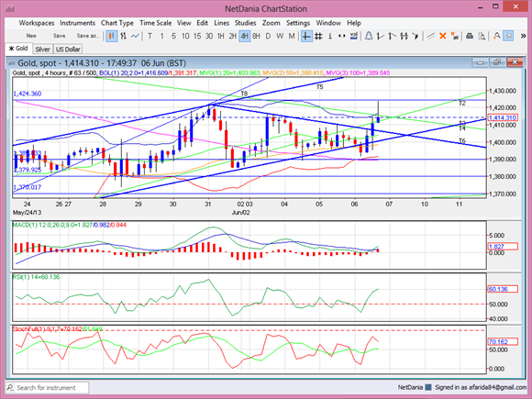The height and width of the screenshot is (399, 532).
Task: Click the alert bell icon
Action: tap(369, 36)
